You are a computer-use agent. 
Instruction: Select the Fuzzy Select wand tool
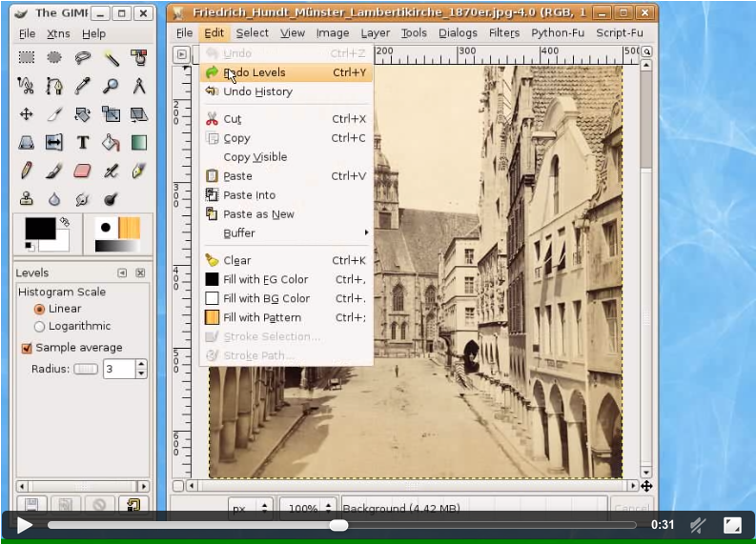click(x=111, y=58)
